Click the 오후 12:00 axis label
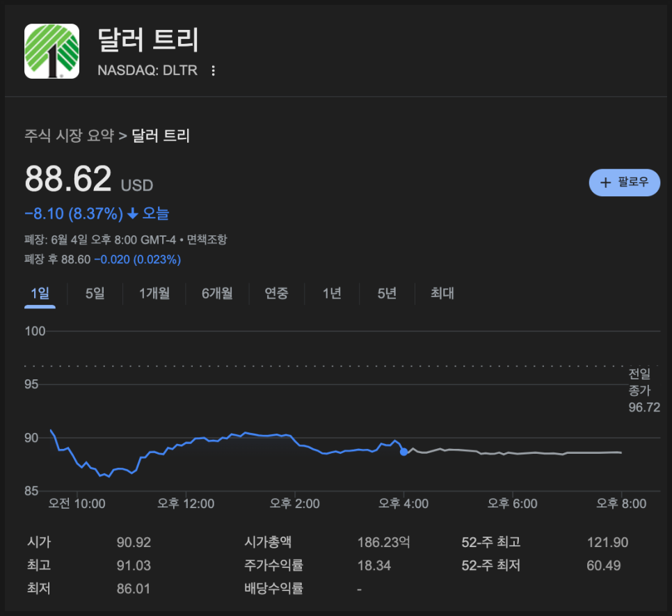The width and height of the screenshot is (672, 616). pos(186,503)
